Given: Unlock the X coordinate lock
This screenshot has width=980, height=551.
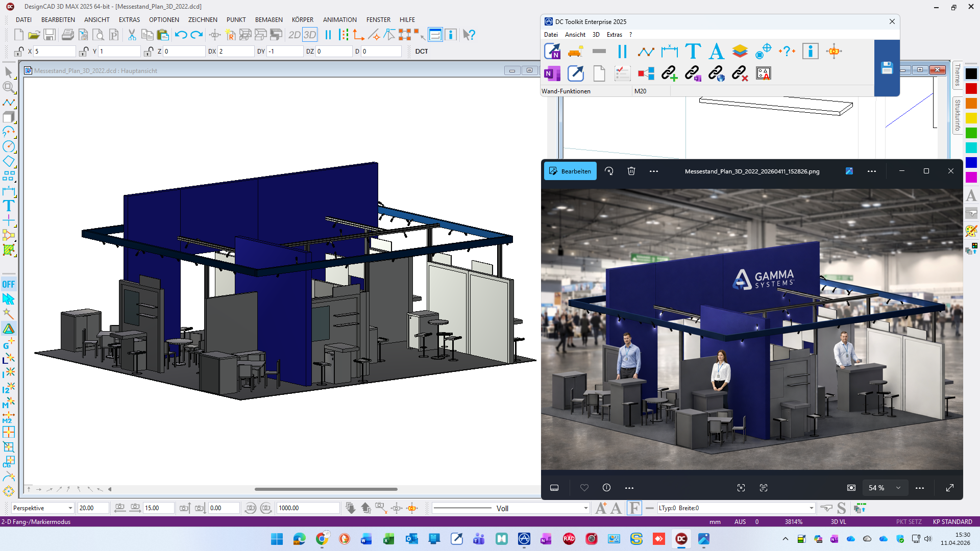Looking at the screenshot, I should click(x=19, y=52).
